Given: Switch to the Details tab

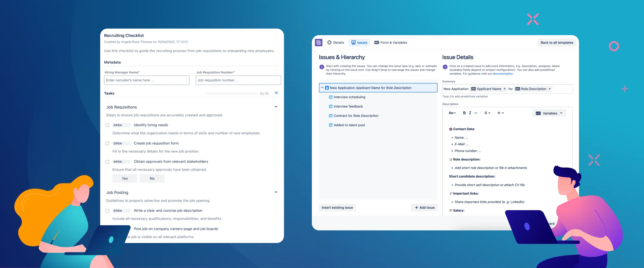Looking at the screenshot, I should pos(336,43).
